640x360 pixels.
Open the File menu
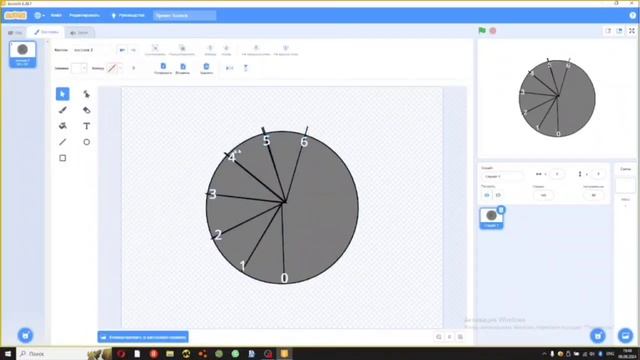[56, 16]
